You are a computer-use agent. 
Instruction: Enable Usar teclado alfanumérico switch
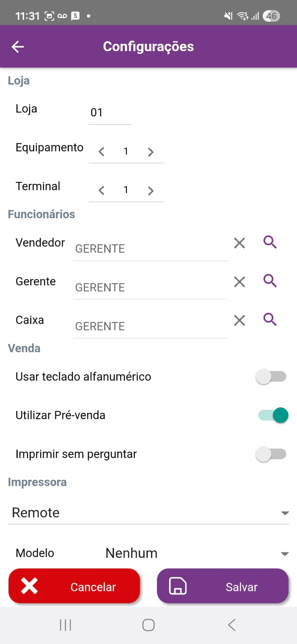[x=271, y=377]
